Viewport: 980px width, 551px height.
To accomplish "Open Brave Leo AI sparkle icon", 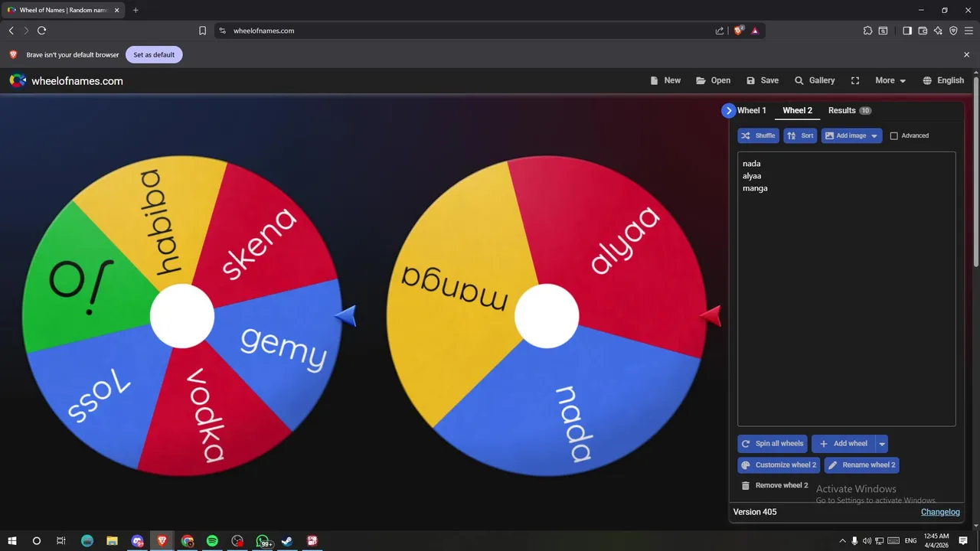I will (938, 31).
